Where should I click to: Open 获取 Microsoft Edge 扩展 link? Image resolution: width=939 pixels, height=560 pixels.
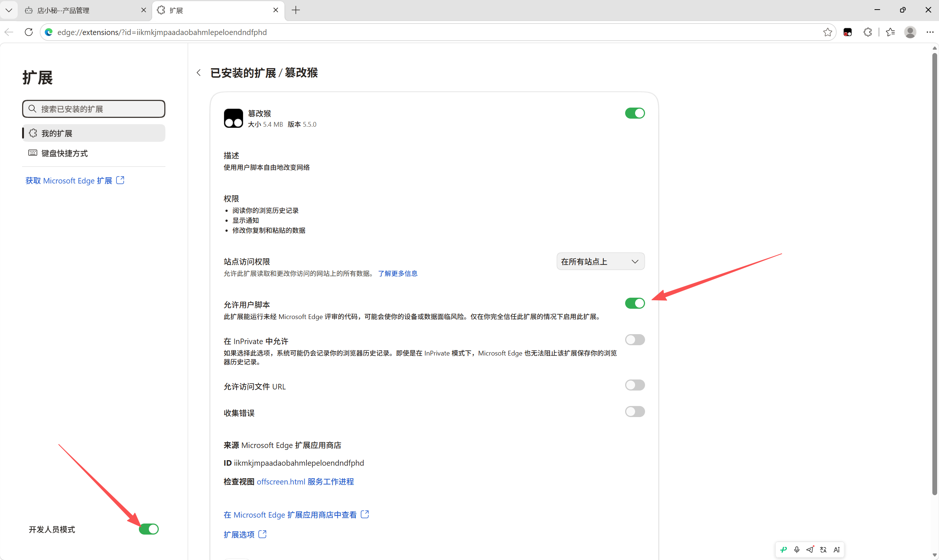point(75,181)
